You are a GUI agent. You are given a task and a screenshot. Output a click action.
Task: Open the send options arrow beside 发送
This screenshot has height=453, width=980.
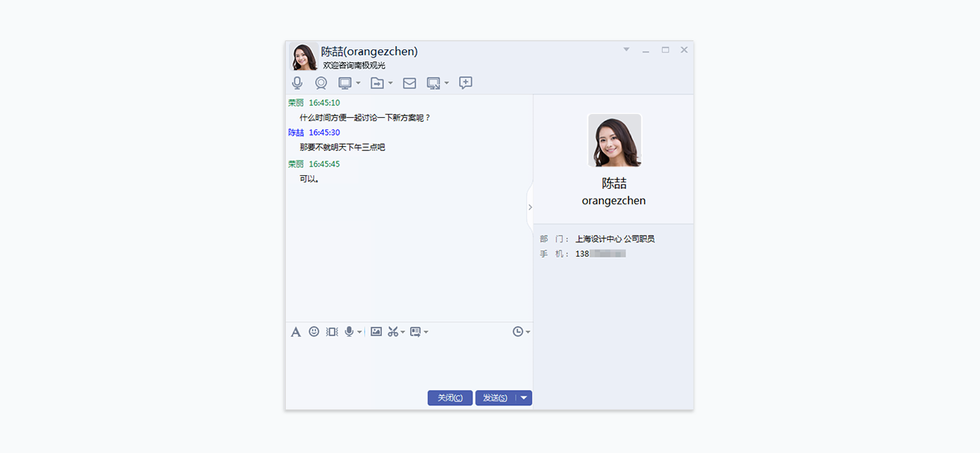coord(524,397)
